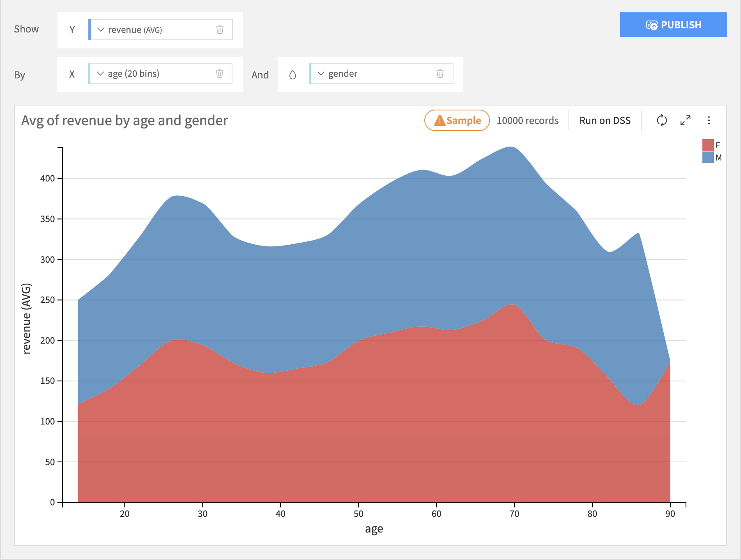The width and height of the screenshot is (741, 560).
Task: Expand the age (20 bins) dropdown chevron
Action: coord(100,73)
